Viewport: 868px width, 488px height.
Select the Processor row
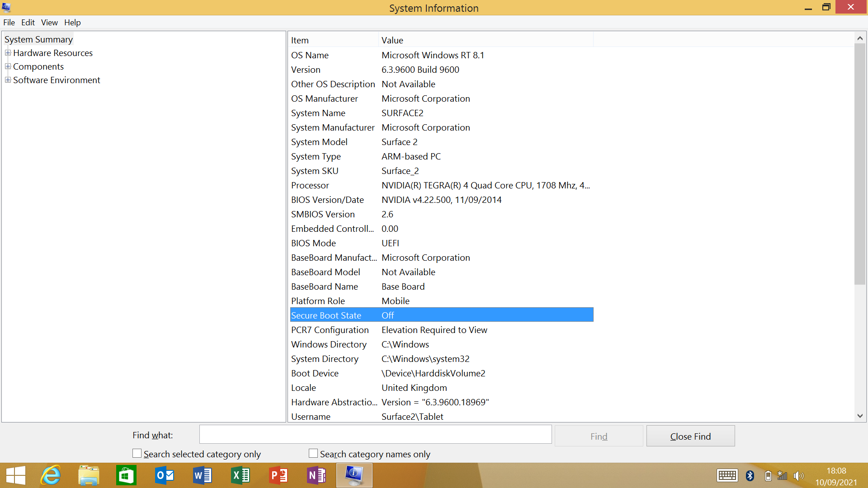tap(441, 185)
